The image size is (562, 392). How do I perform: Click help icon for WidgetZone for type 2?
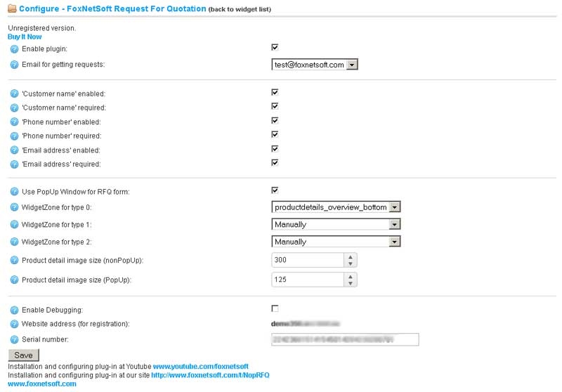point(14,242)
